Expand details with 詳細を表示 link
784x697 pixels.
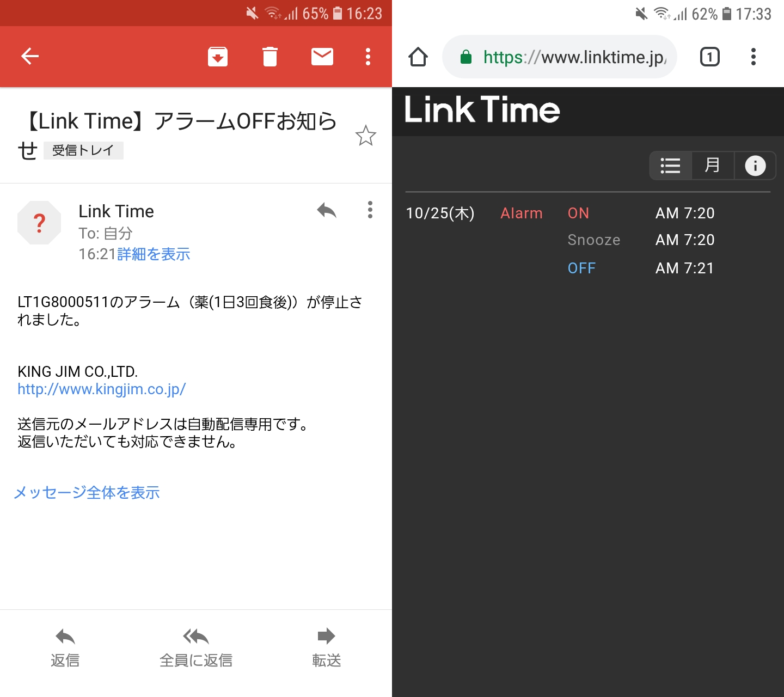click(154, 254)
